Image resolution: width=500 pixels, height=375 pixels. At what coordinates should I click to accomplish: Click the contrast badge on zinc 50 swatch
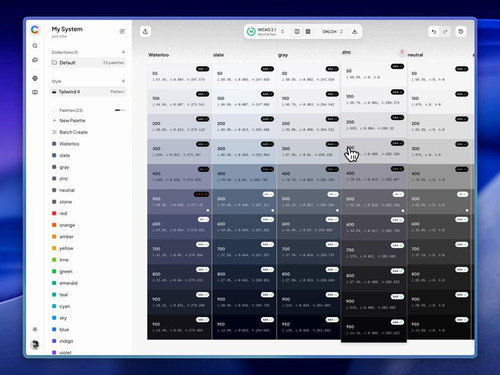(x=397, y=67)
